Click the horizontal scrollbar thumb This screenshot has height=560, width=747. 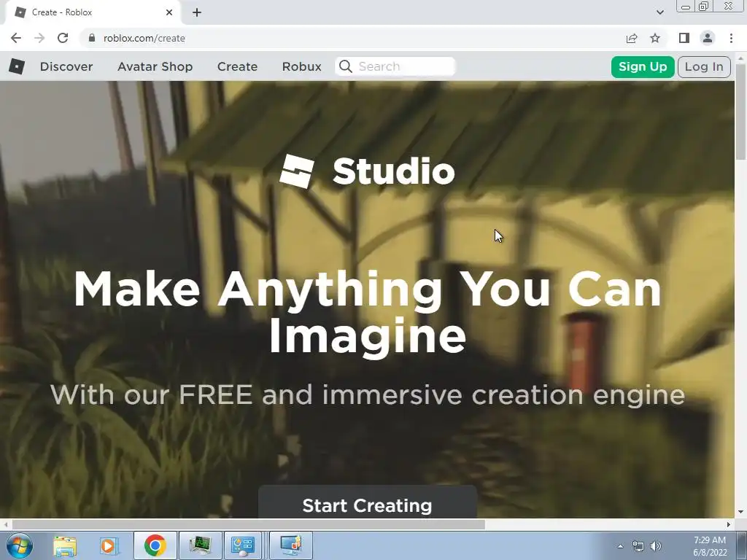pyautogui.click(x=248, y=525)
